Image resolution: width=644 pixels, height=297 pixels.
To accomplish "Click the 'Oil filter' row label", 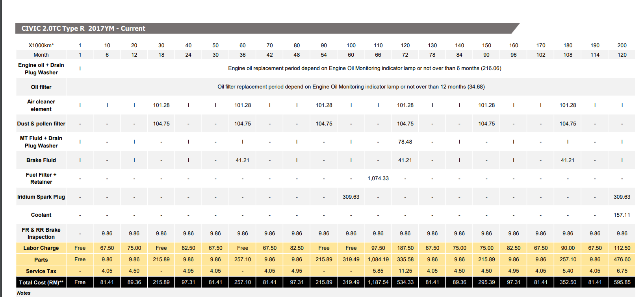I will tap(41, 87).
